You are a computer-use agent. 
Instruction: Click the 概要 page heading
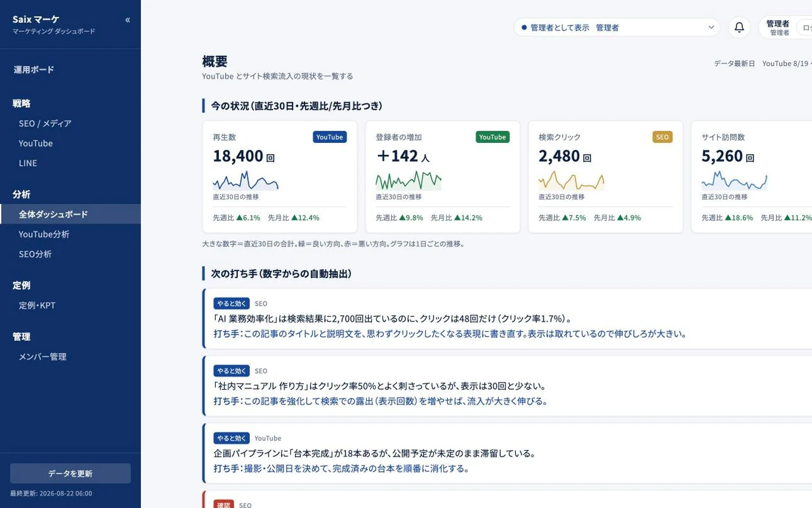[x=215, y=62]
